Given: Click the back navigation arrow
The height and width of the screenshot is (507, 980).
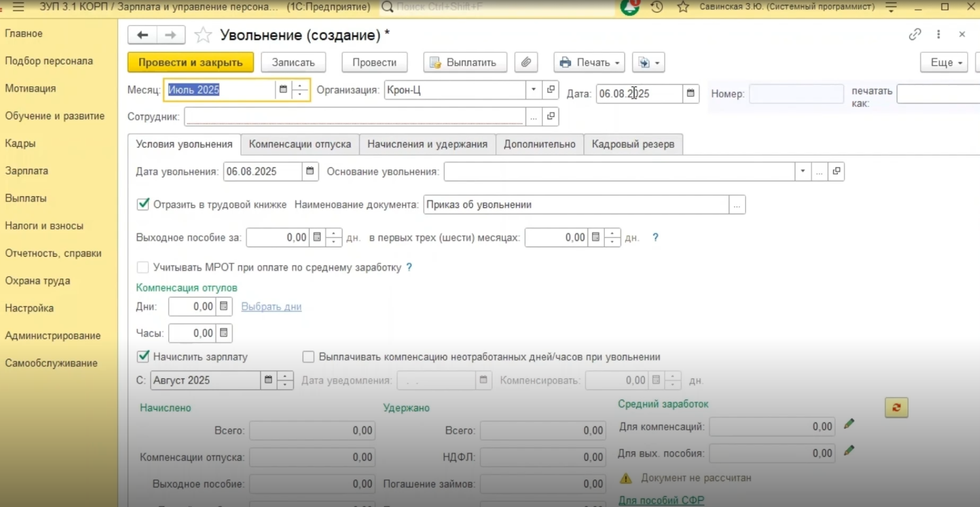Looking at the screenshot, I should 142,35.
